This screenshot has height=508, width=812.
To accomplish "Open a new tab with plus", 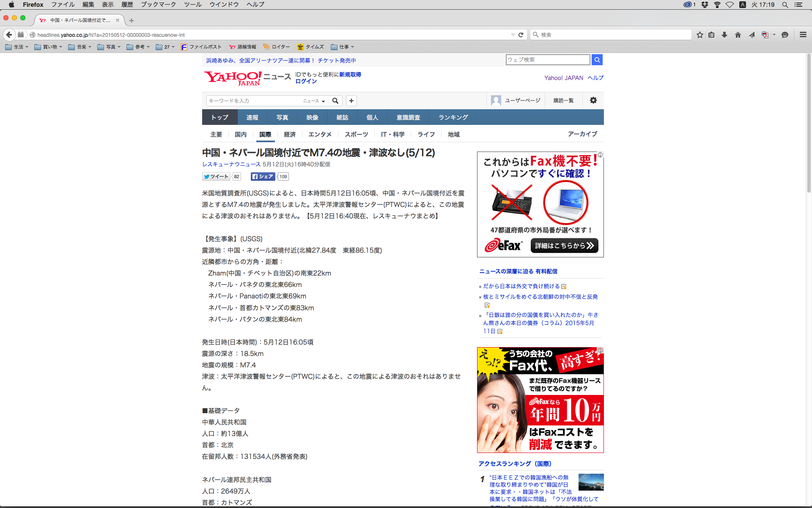I will 132,20.
